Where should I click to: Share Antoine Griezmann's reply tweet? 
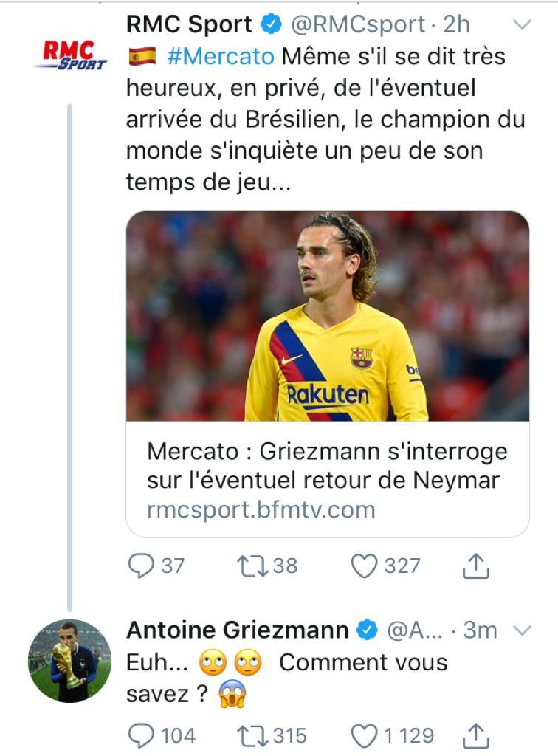click(x=475, y=736)
